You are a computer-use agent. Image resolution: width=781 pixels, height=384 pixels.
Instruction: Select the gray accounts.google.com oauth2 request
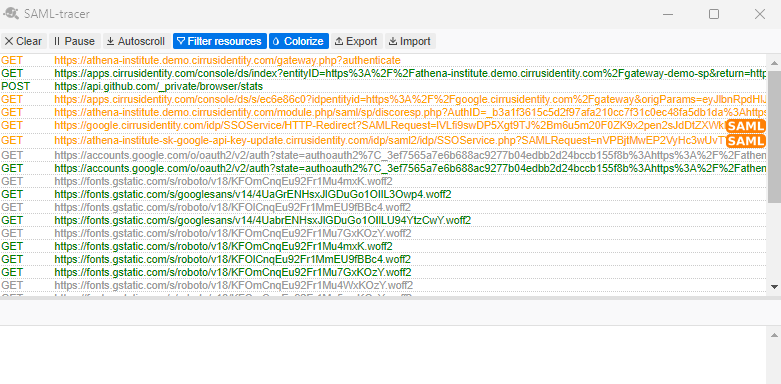tap(384, 155)
